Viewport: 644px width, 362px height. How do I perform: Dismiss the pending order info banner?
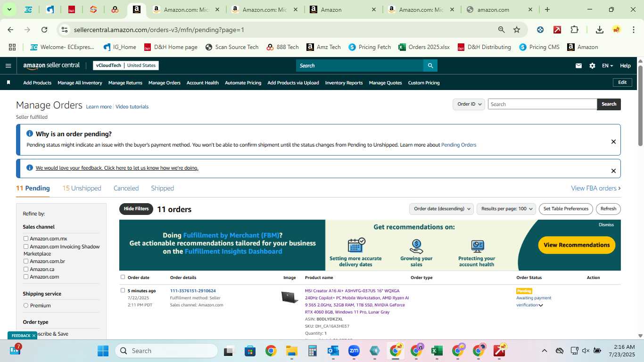point(613,141)
